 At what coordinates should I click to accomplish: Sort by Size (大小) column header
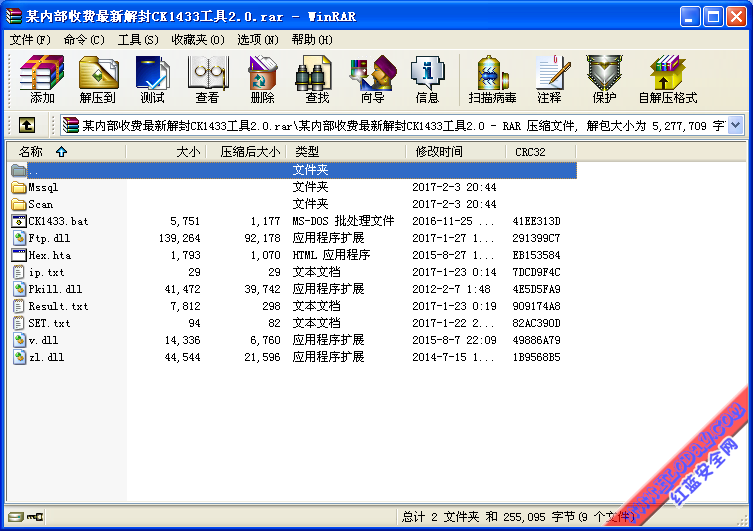click(166, 152)
